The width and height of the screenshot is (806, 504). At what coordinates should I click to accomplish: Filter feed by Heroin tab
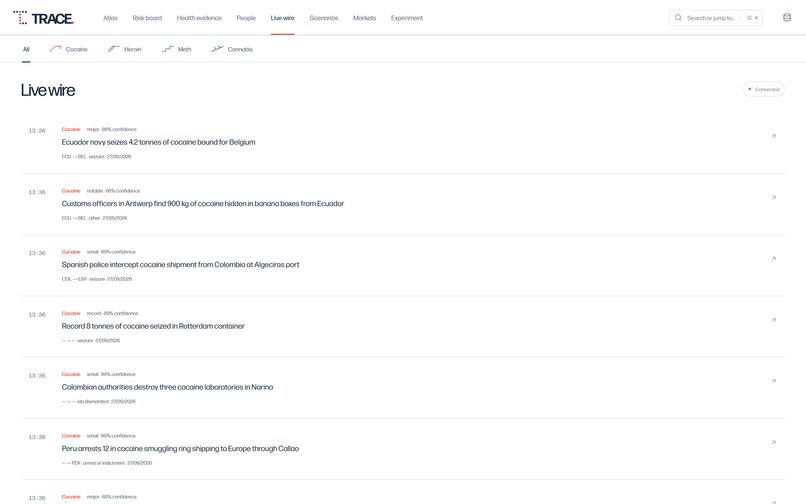click(x=124, y=49)
